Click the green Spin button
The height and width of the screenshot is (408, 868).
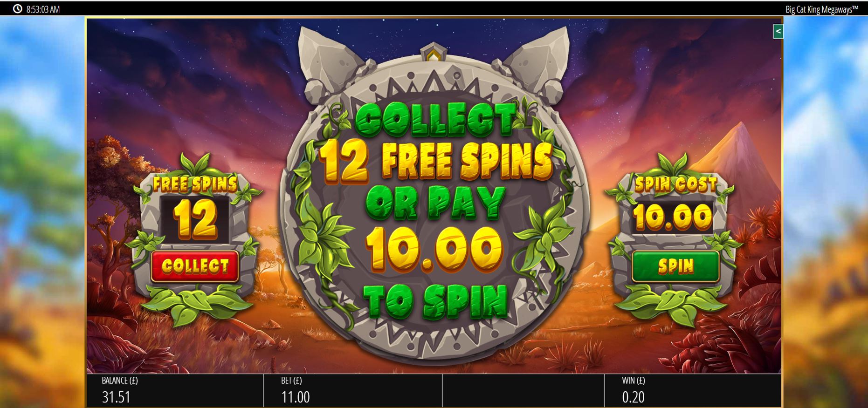(675, 266)
